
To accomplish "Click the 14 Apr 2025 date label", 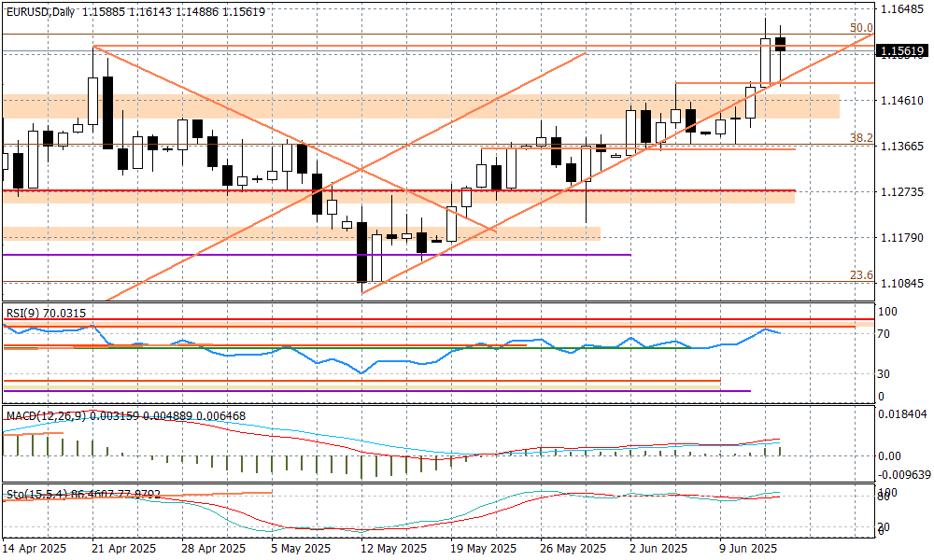I will pyautogui.click(x=35, y=549).
